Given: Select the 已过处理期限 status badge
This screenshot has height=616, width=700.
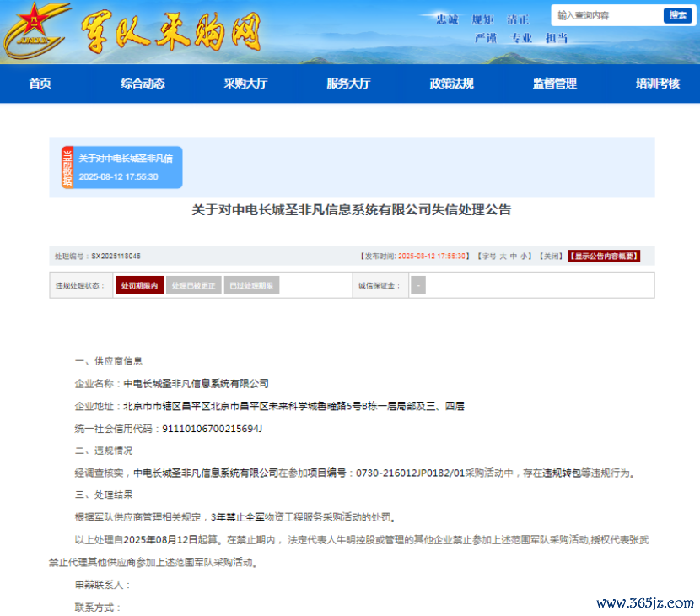Looking at the screenshot, I should tap(251, 286).
